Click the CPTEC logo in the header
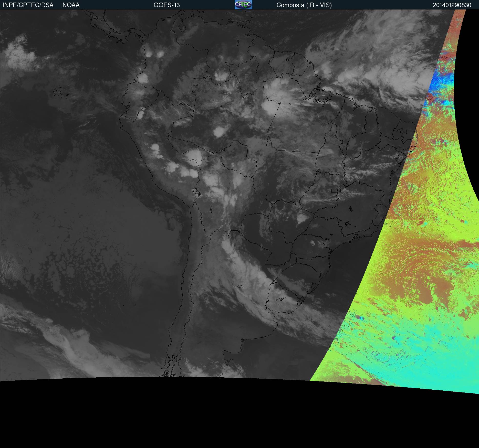 tap(243, 5)
